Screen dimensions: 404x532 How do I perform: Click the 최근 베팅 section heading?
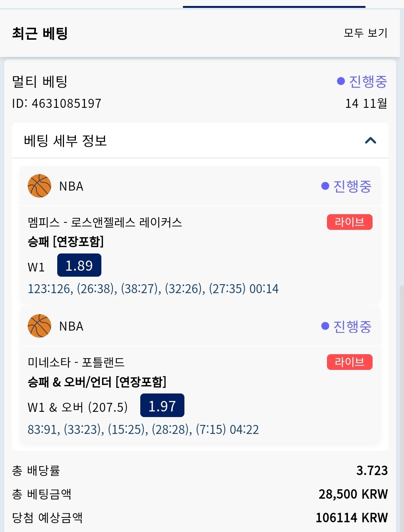40,33
